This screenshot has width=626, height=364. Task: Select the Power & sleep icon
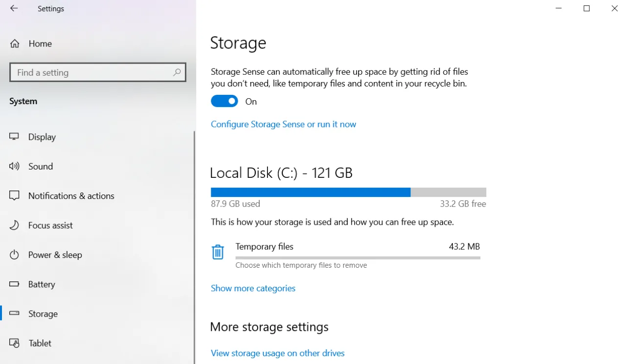(x=14, y=255)
